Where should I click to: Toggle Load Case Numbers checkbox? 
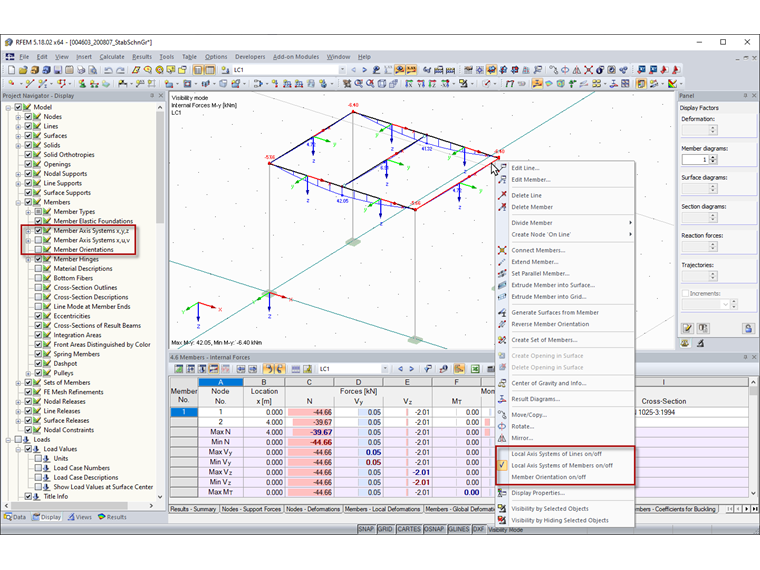(x=38, y=468)
